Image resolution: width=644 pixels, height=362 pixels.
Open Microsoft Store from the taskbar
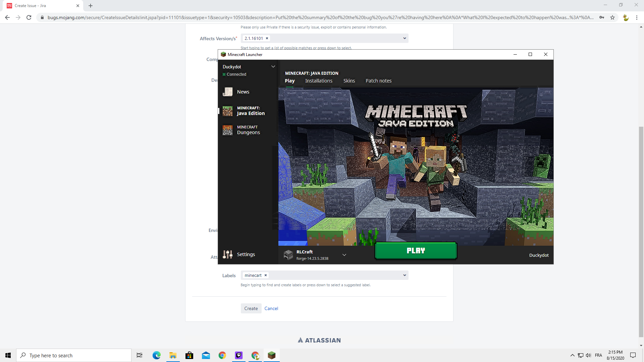[189, 355]
